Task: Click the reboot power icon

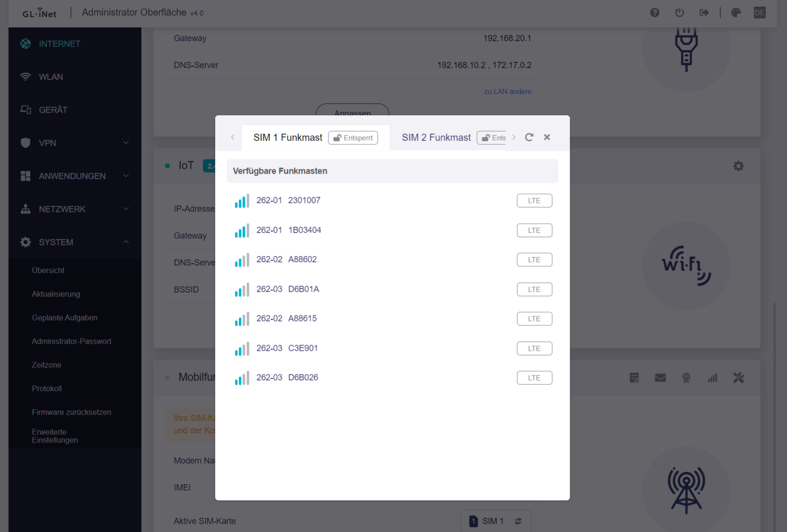Action: [679, 13]
